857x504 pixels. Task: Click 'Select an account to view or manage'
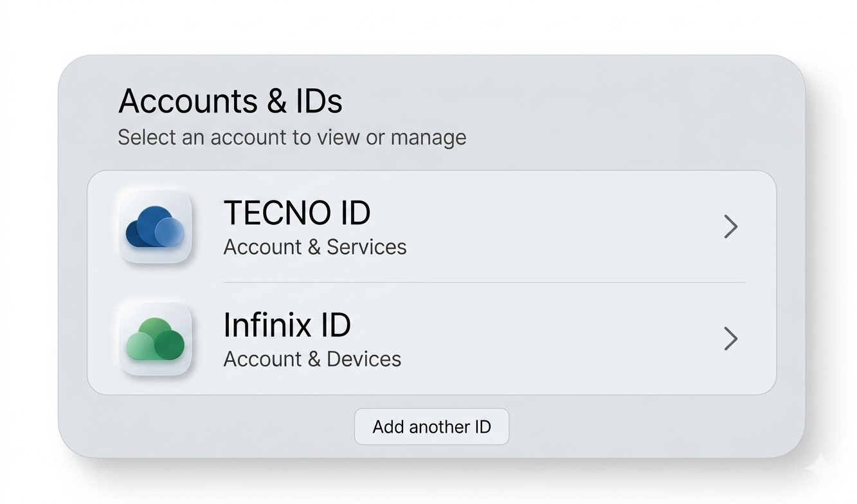pyautogui.click(x=293, y=138)
